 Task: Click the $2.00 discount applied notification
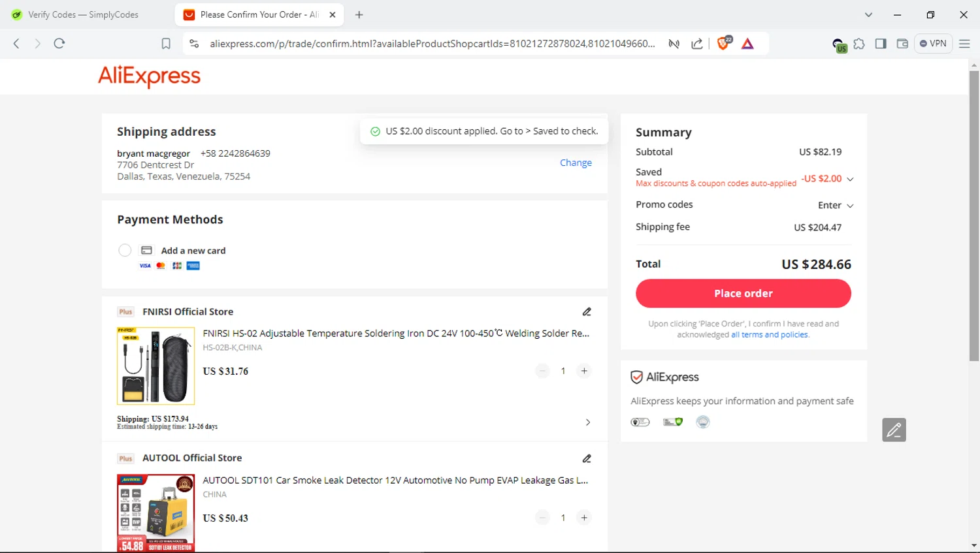point(484,131)
